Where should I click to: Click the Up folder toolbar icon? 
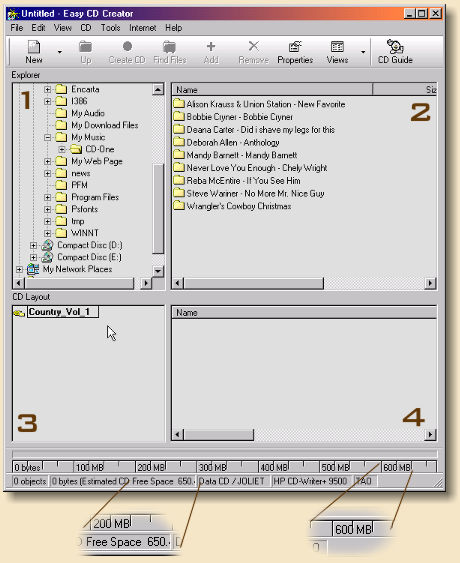click(85, 52)
